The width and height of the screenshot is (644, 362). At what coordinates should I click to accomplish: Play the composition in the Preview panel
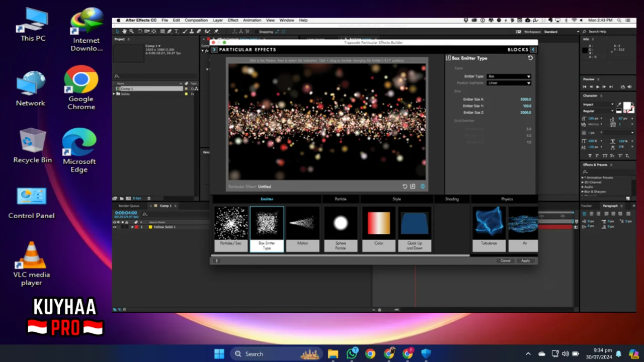(598, 87)
